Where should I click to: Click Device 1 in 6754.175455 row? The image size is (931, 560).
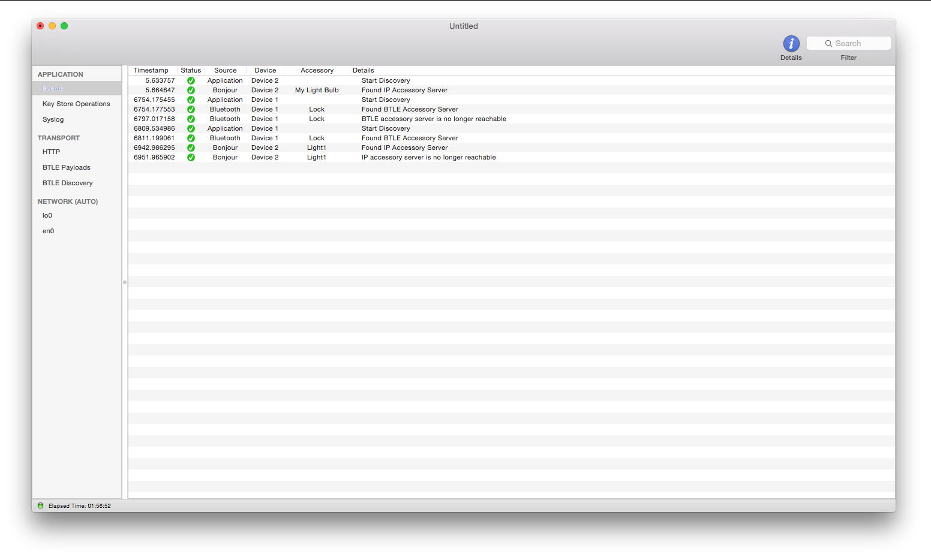(265, 100)
